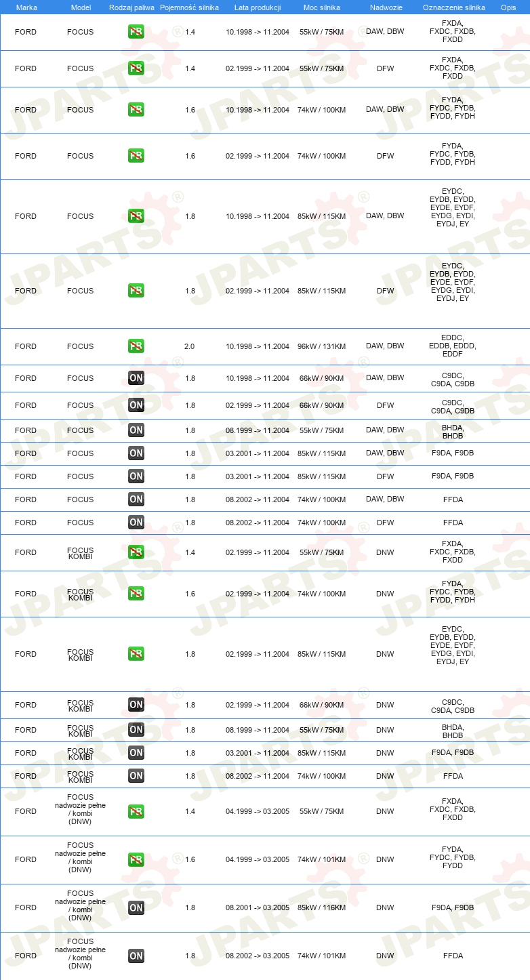Click the Marka column header

26,7
